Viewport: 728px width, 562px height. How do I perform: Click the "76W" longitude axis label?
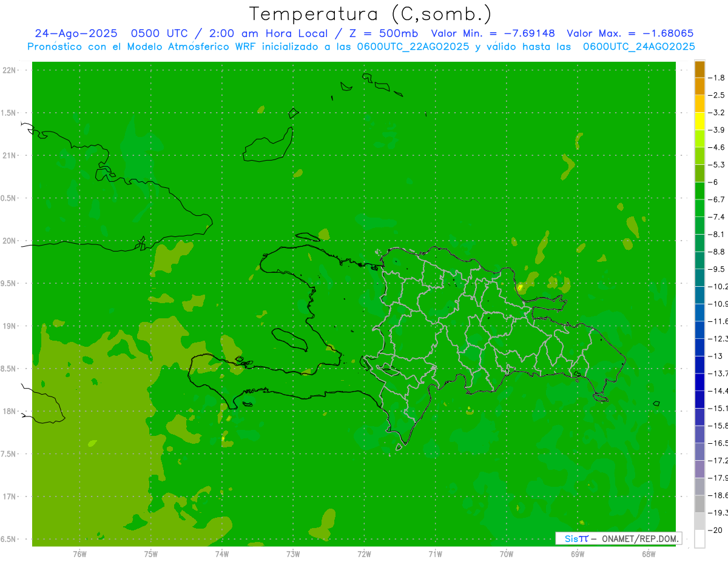tap(79, 554)
